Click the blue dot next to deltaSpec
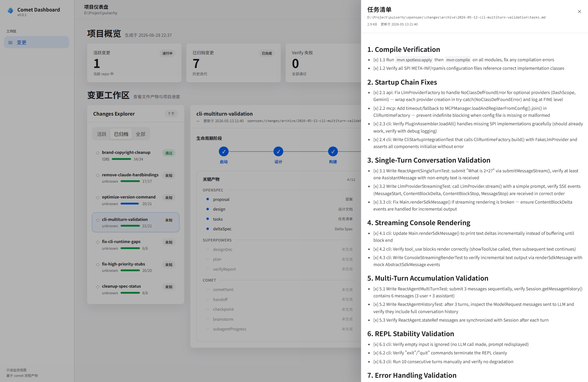The height and width of the screenshot is (382, 588). click(208, 229)
